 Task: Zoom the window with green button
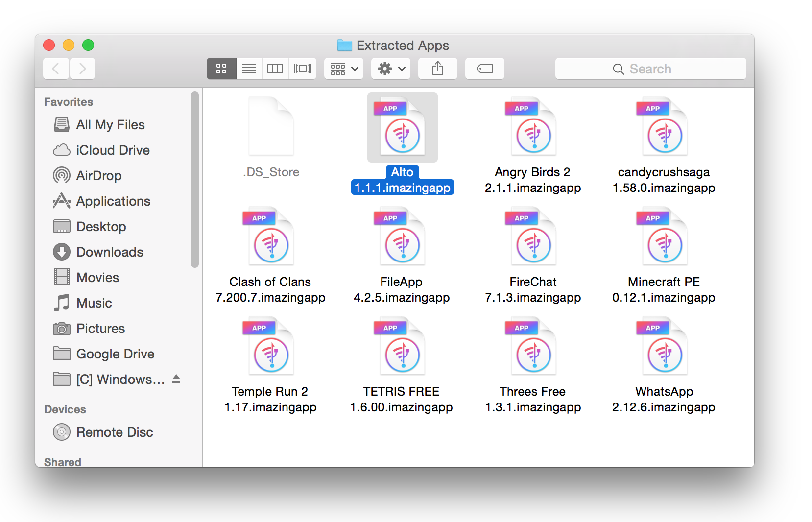tap(88, 45)
